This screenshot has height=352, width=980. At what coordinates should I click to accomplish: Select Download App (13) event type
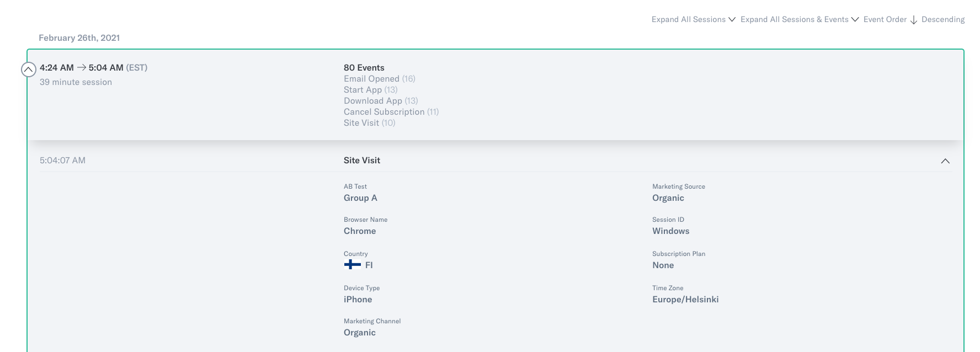(380, 101)
